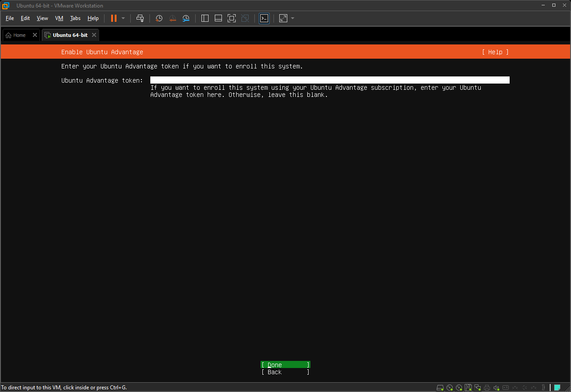The image size is (571, 392).
Task: Take a snapshot of the virtual machine
Action: tap(159, 18)
